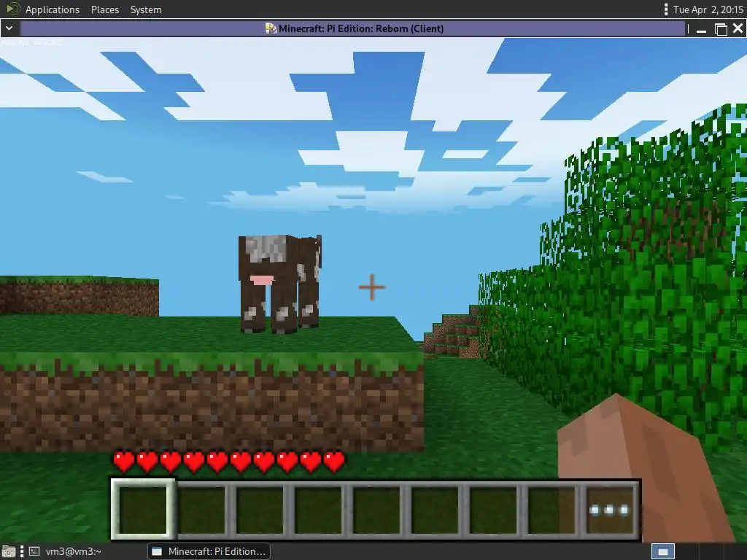Select the eighth hotbar slot

[551, 510]
